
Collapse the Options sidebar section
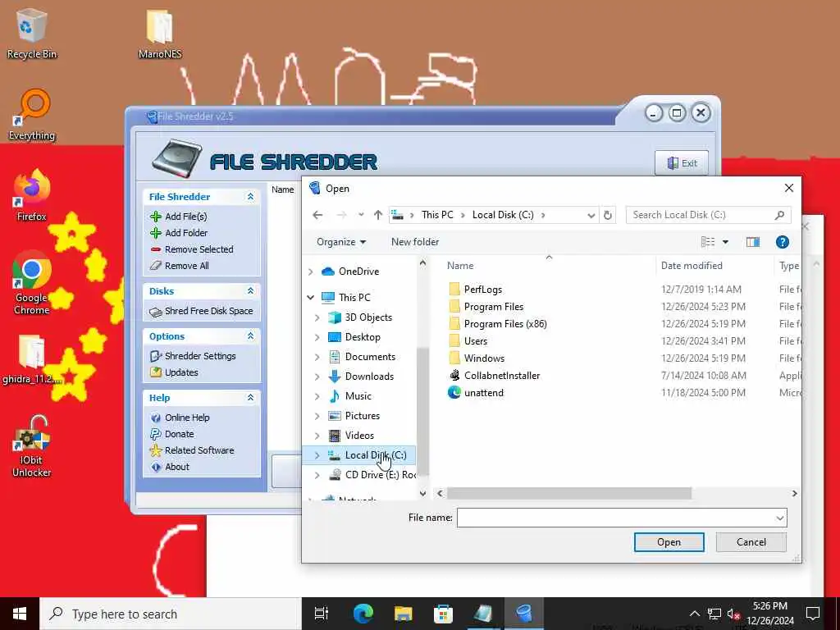pos(250,336)
